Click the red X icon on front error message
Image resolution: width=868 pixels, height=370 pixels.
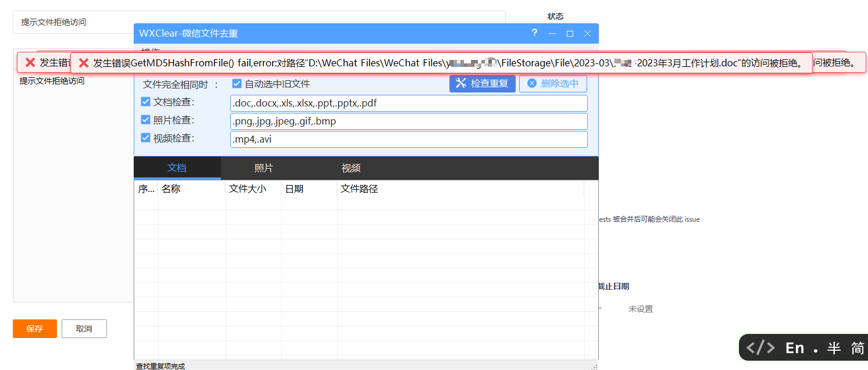click(x=84, y=63)
